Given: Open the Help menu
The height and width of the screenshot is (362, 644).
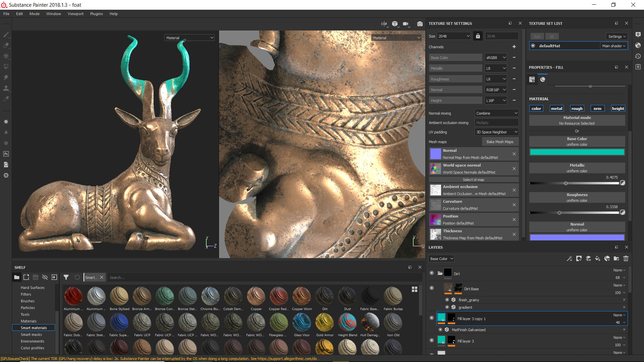Looking at the screenshot, I should tap(114, 14).
